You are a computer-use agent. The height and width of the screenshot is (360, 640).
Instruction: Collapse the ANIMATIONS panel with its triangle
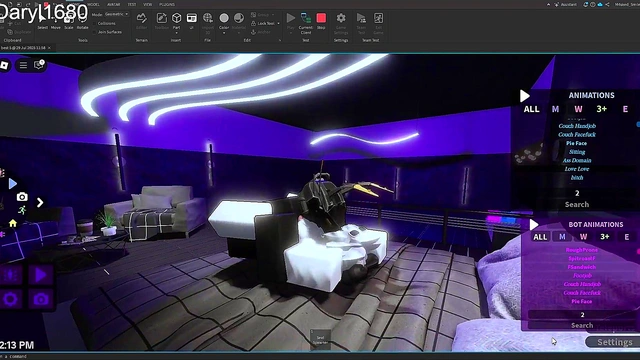(524, 96)
